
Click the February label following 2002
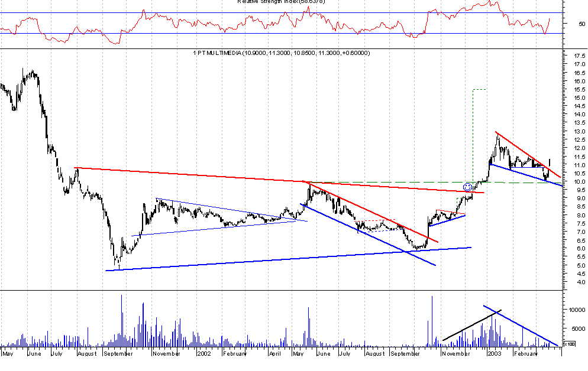(x=235, y=353)
